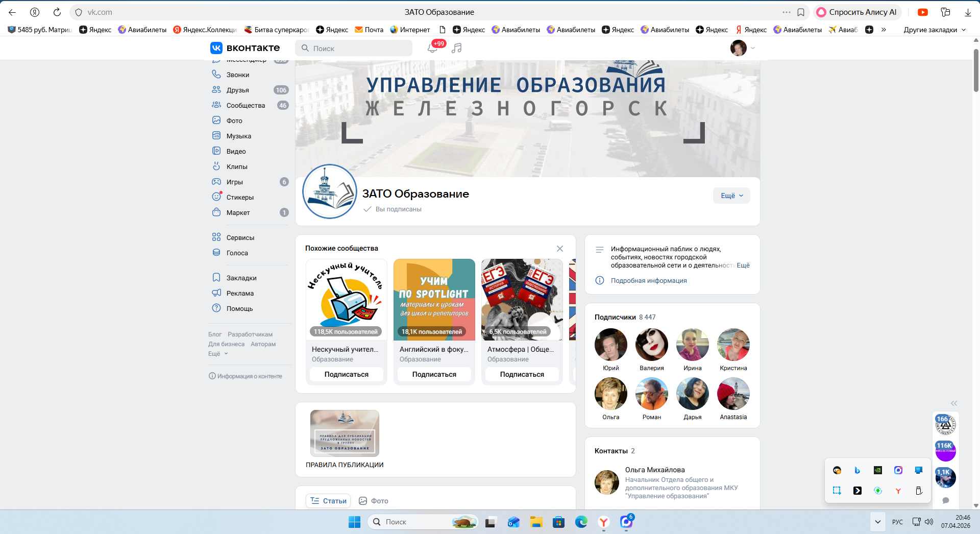Click the Закладки bookmark icon
980x534 pixels.
pyautogui.click(x=216, y=278)
